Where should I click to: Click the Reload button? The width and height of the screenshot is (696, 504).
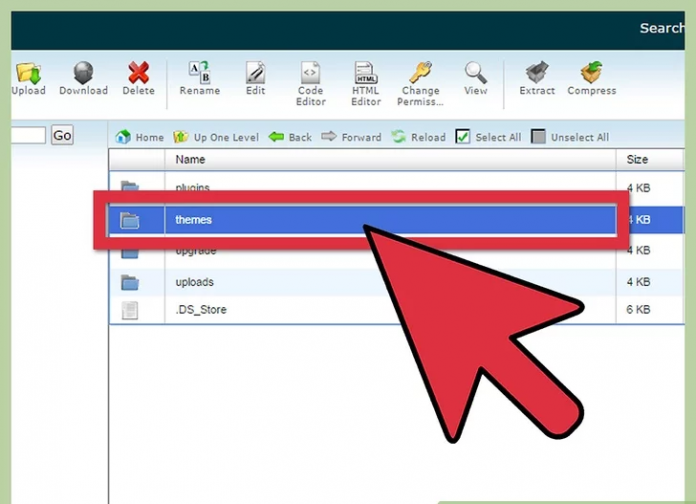click(x=418, y=137)
